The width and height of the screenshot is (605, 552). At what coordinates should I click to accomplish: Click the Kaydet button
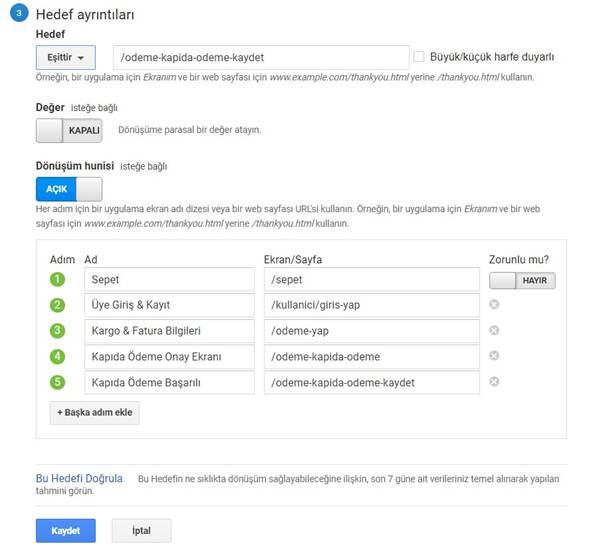pos(65,530)
